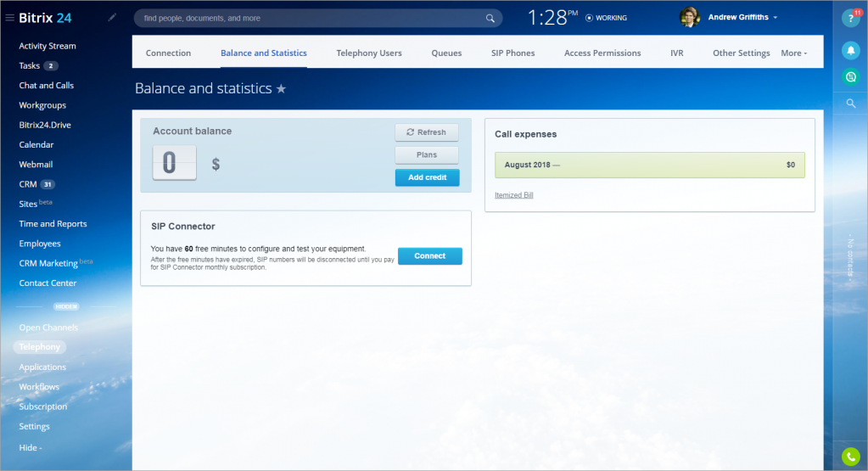Open the IVR tab
This screenshot has height=471, width=868.
pos(677,53)
